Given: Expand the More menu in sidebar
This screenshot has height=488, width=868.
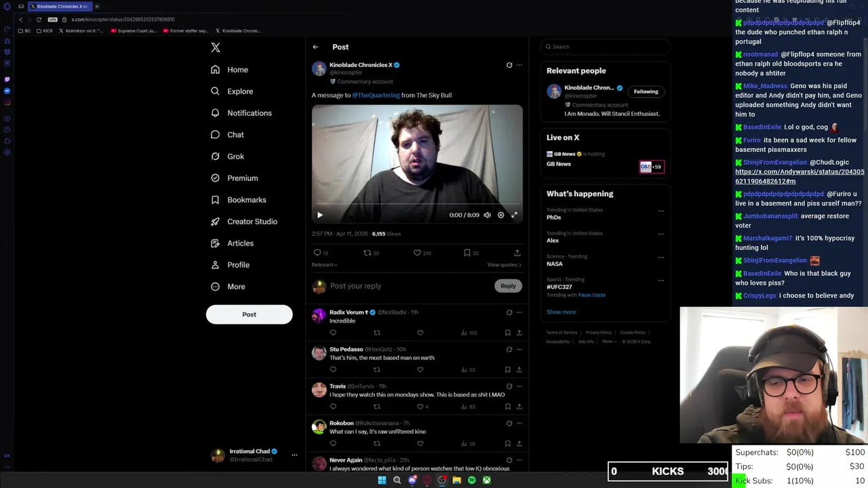Looking at the screenshot, I should pyautogui.click(x=228, y=287).
